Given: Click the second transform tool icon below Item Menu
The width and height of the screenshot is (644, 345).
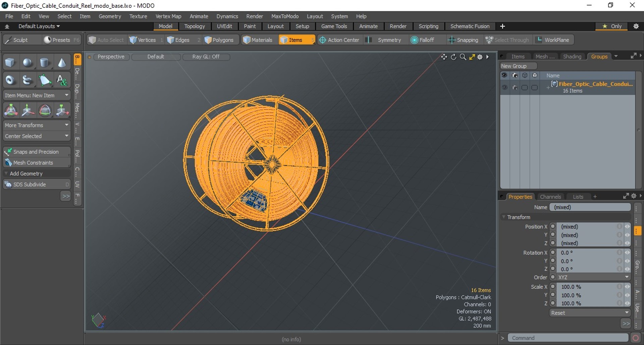Looking at the screenshot, I should 28,110.
